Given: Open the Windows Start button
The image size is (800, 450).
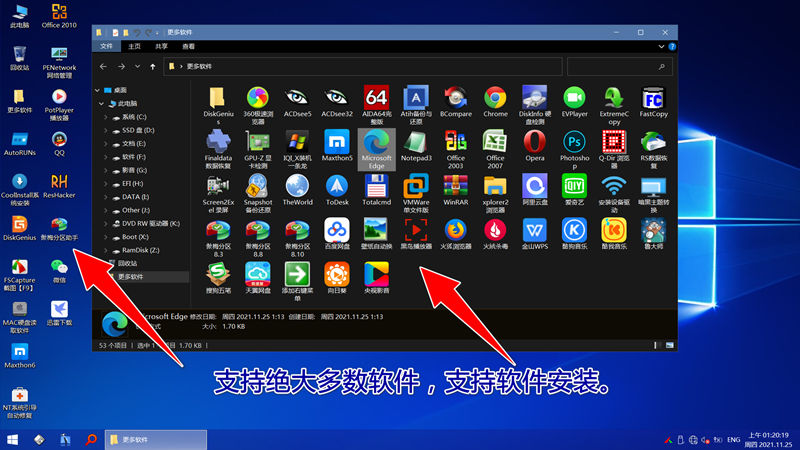Looking at the screenshot, I should [x=13, y=439].
